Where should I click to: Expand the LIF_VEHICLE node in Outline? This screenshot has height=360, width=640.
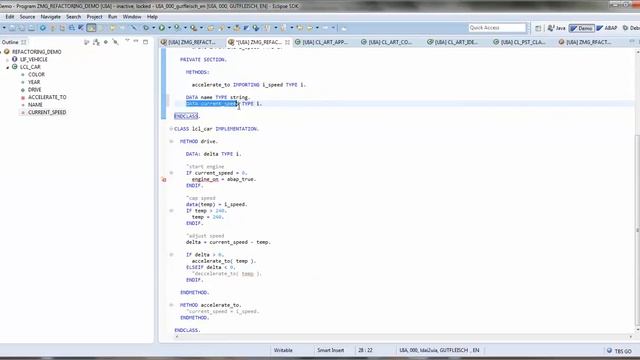click(x=7, y=60)
